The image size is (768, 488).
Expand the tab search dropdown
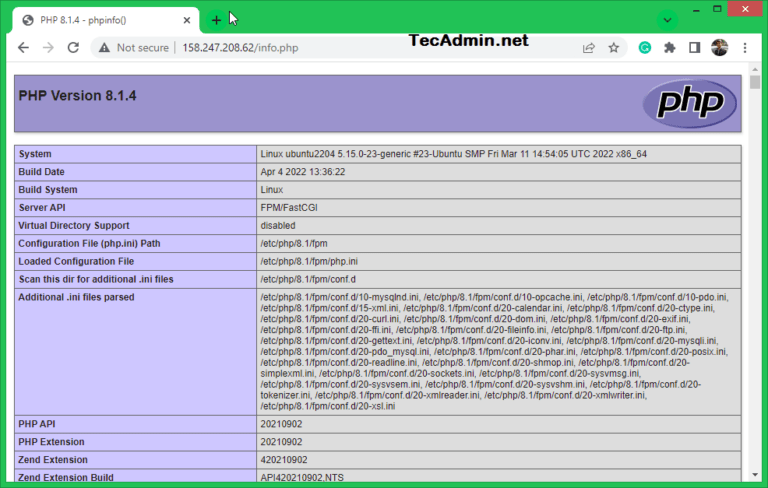tap(667, 20)
